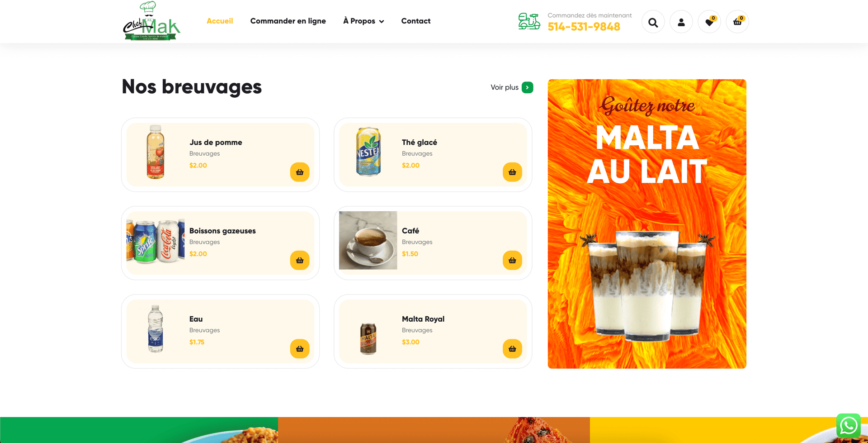The image size is (868, 443).
Task: Open the user account icon
Action: pyautogui.click(x=681, y=22)
